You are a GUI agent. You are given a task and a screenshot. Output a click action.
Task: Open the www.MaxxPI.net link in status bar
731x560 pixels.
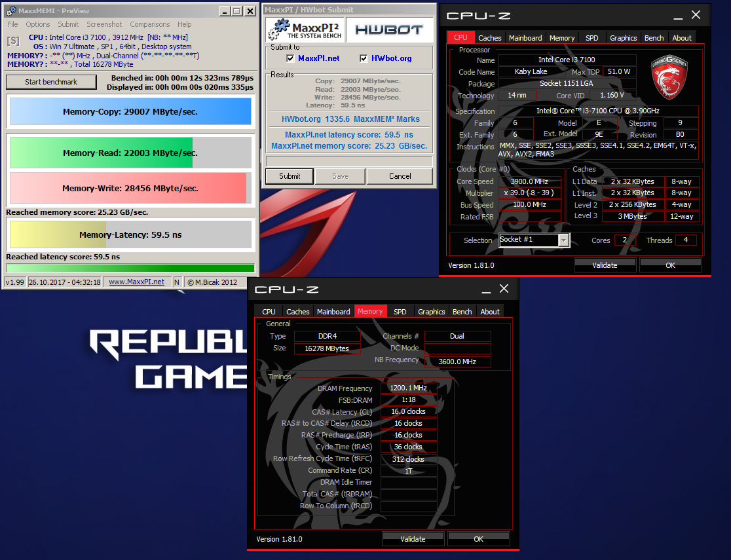coord(137,282)
